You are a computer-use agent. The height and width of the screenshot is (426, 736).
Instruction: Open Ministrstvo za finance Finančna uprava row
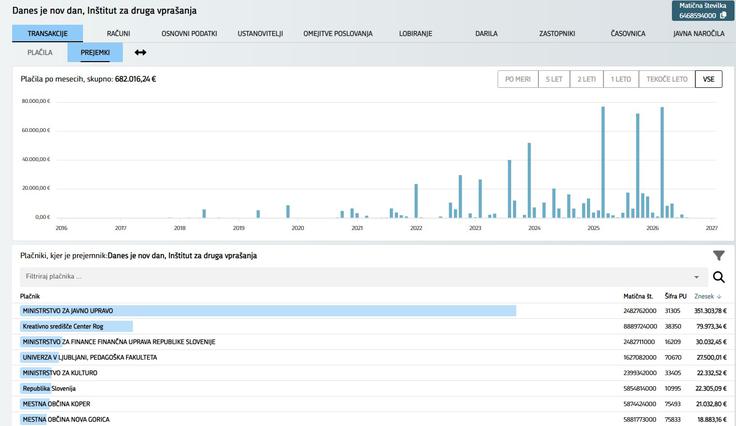click(374, 342)
